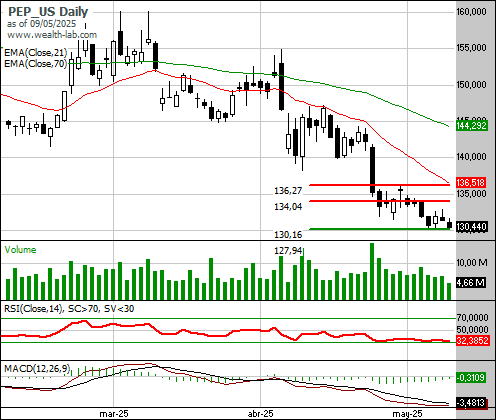The width and height of the screenshot is (496, 420).
Task: Click the EMA(Close,21) legend label
Action: coord(35,53)
